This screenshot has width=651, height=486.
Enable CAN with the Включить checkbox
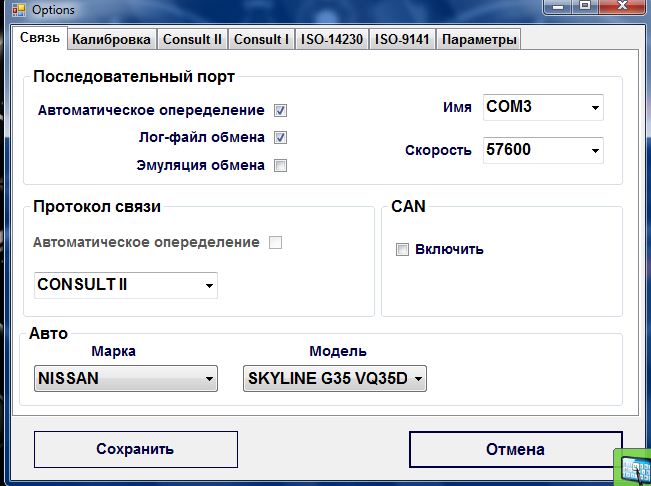402,249
